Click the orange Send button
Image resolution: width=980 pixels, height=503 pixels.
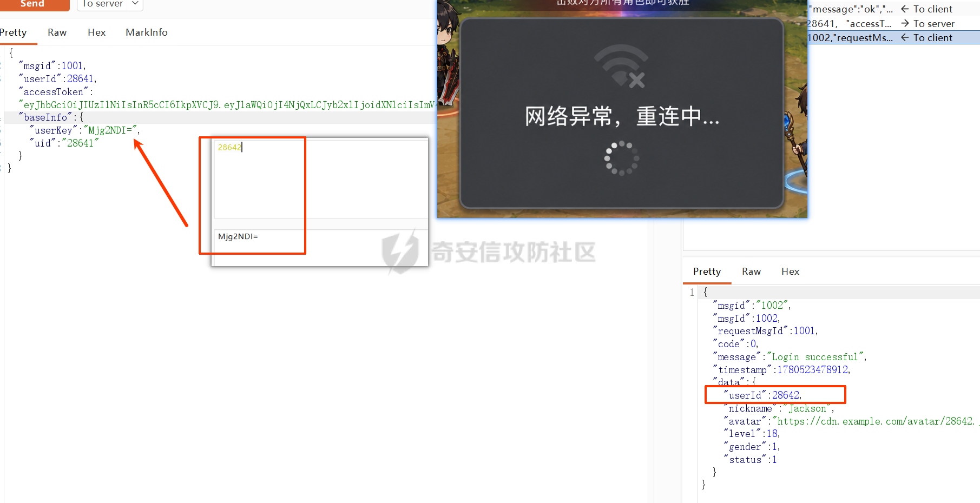point(34,4)
